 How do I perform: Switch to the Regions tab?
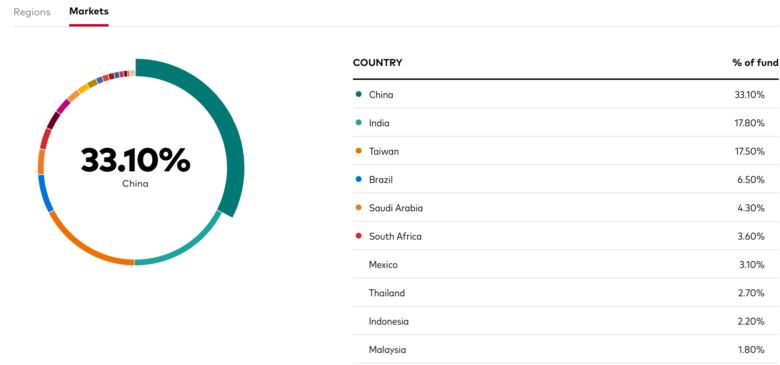pos(32,12)
